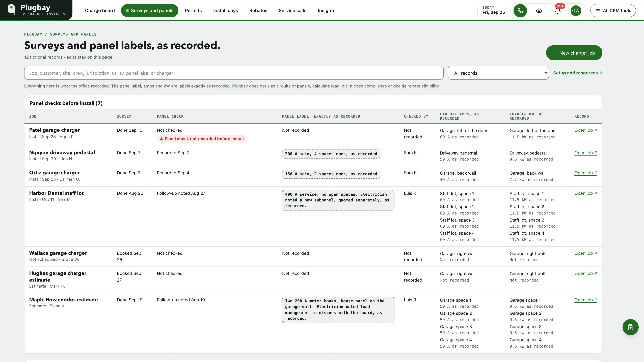The image size is (644, 362).
Task: Click Panel checks before install (7) heading
Action: click(x=66, y=103)
